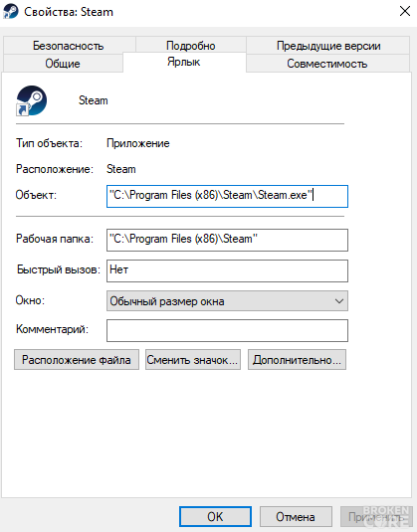
Task: Click the Steam title bar icon
Action: coord(11,12)
